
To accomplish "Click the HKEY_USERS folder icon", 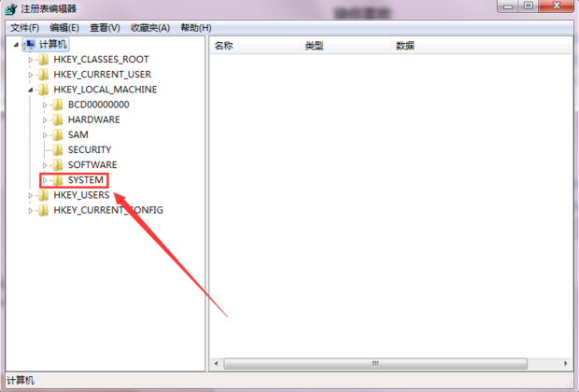I will [x=44, y=195].
